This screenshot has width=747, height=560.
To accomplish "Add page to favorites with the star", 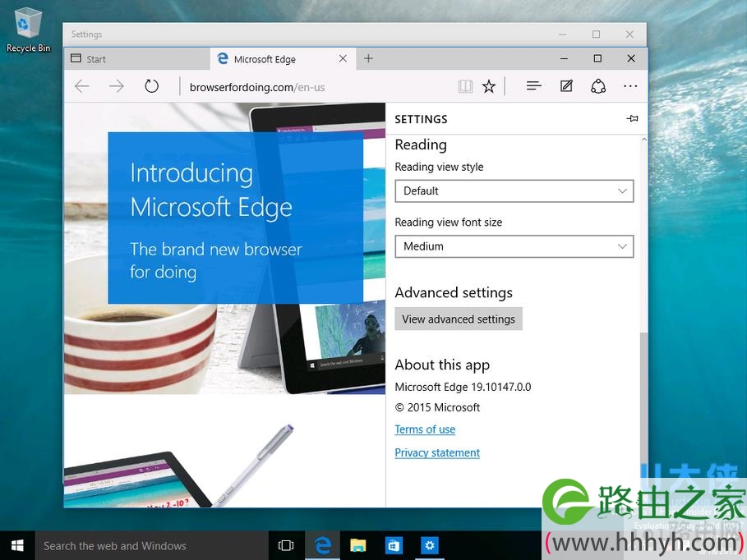I will pos(489,86).
